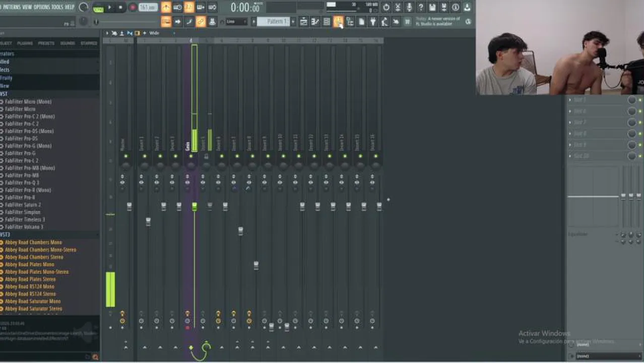Open the Piano roll view icon
Screen dimensions: 644x363
(x=315, y=22)
